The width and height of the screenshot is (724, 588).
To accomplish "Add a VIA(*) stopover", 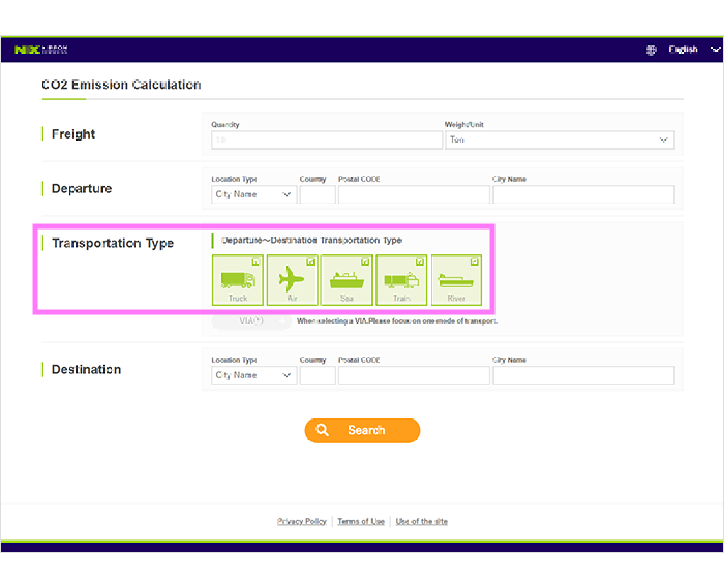I will [x=252, y=322].
